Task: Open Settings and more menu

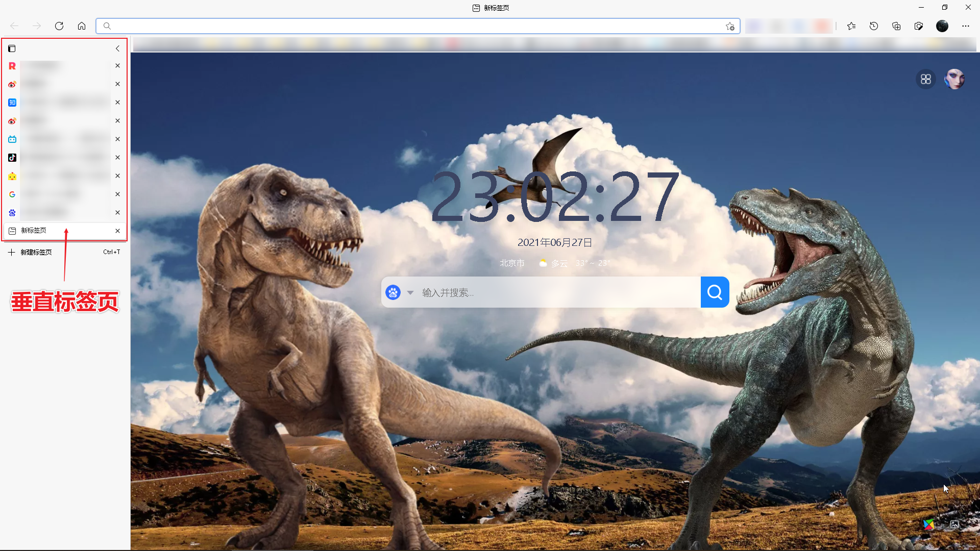Action: 966,26
